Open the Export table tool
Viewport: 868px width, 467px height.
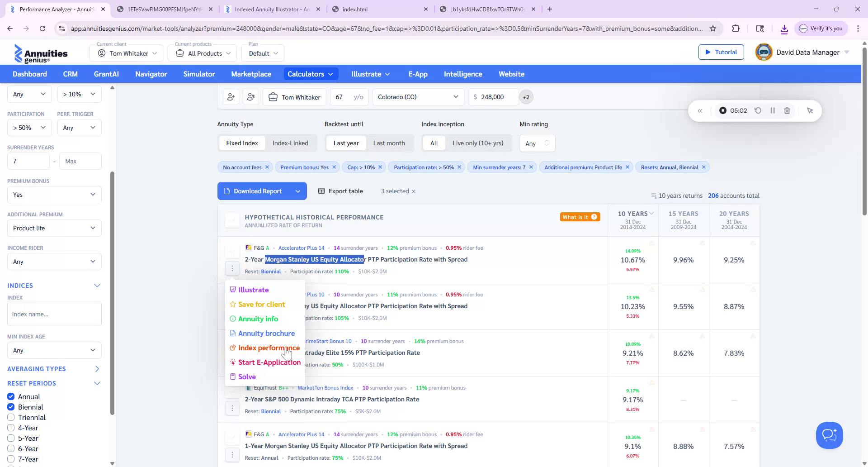(340, 191)
